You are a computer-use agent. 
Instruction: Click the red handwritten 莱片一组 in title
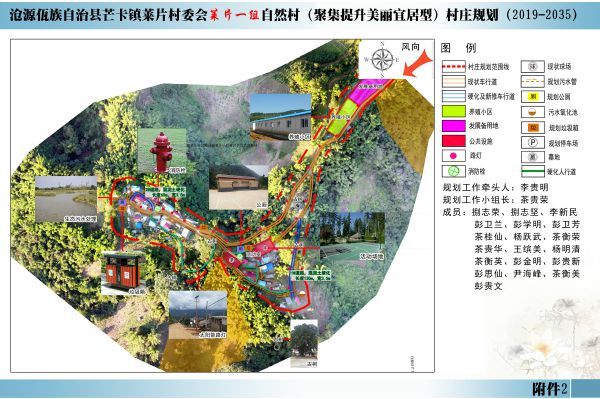(x=235, y=15)
